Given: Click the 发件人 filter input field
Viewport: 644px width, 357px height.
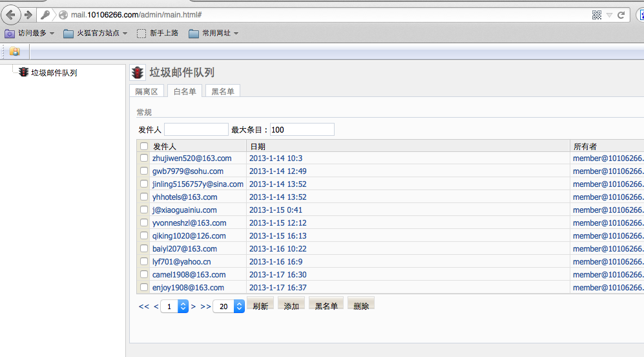Looking at the screenshot, I should coord(196,129).
